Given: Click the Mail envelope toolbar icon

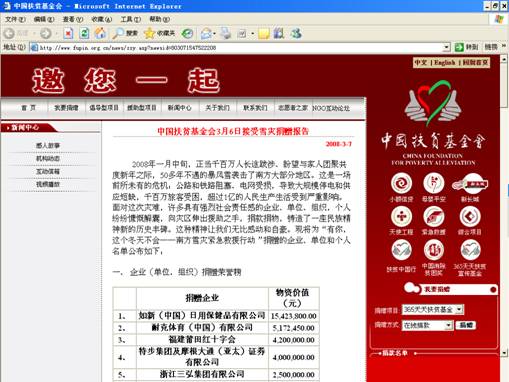Looking at the screenshot, I should point(206,33).
